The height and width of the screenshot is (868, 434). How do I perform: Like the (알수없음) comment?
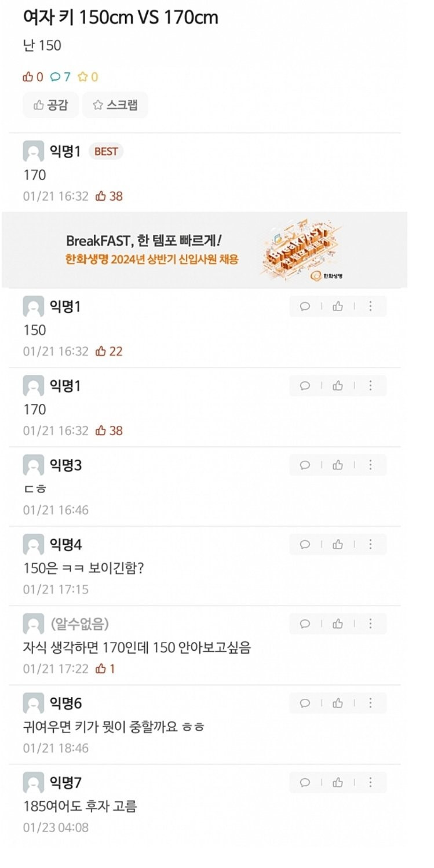338,624
